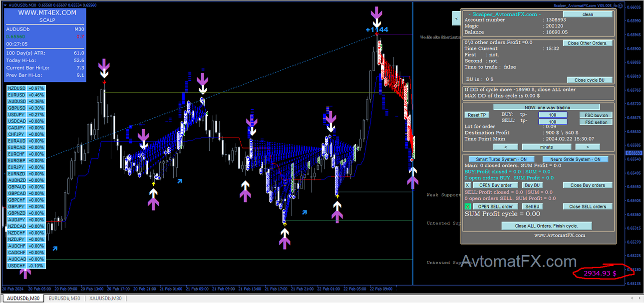Click the clean button
The height and width of the screenshot is (303, 644).
[x=588, y=14]
